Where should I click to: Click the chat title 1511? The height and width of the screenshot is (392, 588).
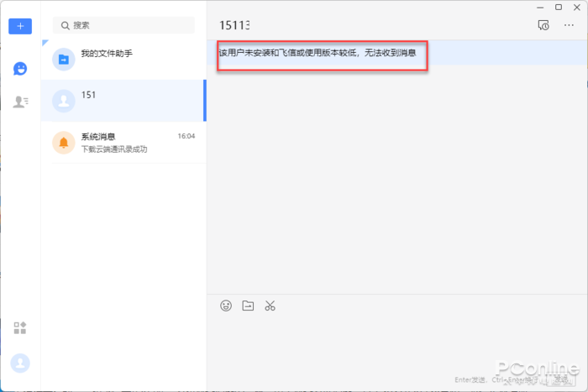pos(234,25)
